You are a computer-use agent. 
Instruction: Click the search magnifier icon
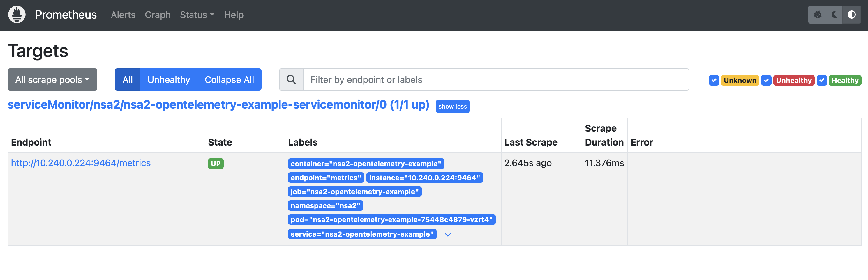click(291, 79)
